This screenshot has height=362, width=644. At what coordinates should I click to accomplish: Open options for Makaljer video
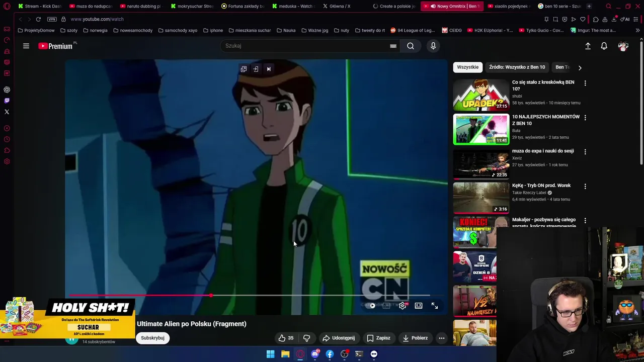pos(585,220)
